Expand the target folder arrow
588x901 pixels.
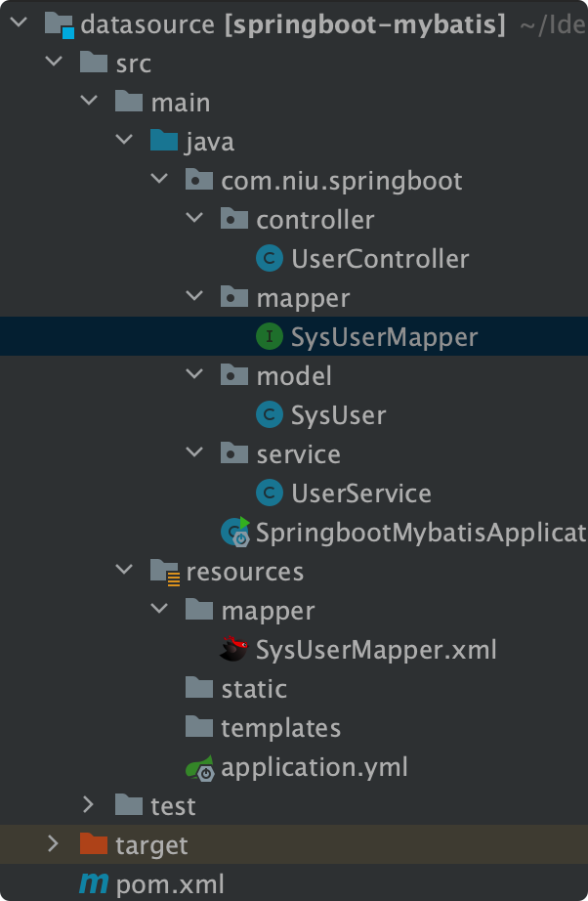tap(54, 844)
